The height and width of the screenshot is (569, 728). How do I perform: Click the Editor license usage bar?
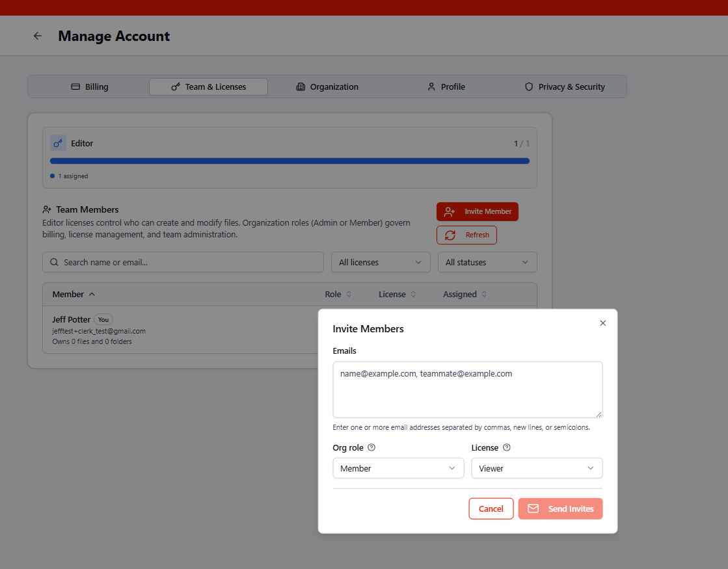pos(290,161)
